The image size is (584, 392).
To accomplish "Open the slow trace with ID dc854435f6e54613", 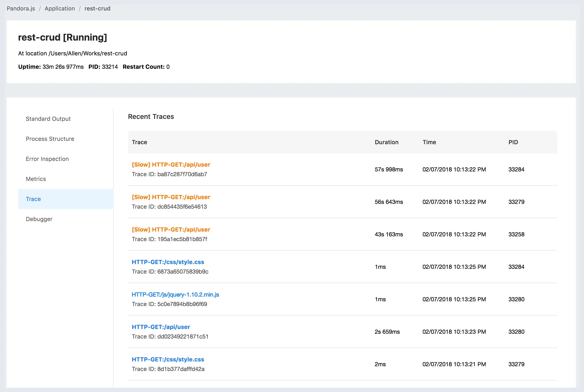I will pos(171,197).
